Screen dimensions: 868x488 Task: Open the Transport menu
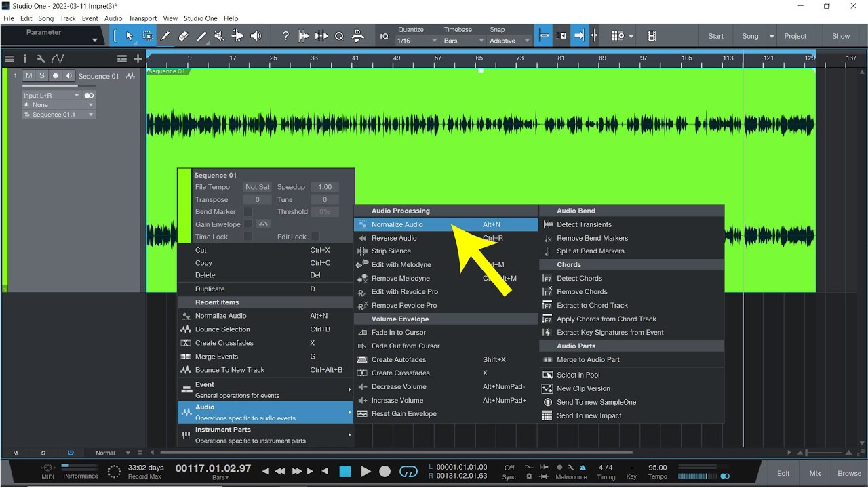(142, 18)
